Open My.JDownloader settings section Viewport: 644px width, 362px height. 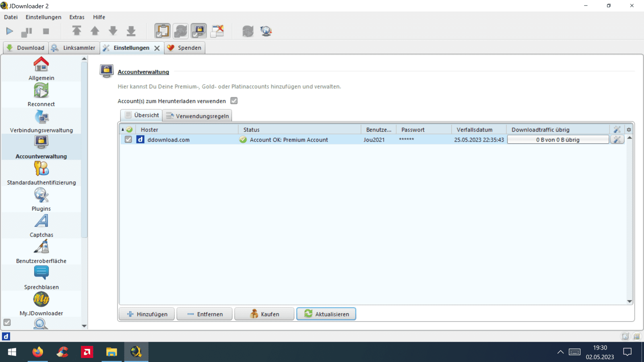(41, 304)
